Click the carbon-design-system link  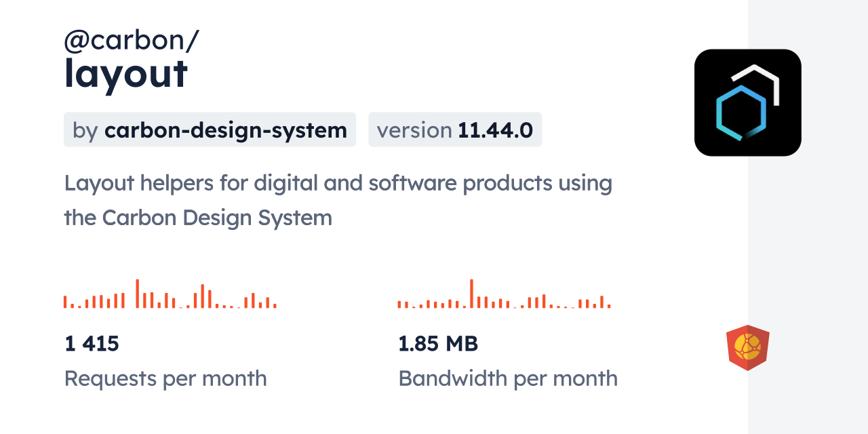[225, 130]
